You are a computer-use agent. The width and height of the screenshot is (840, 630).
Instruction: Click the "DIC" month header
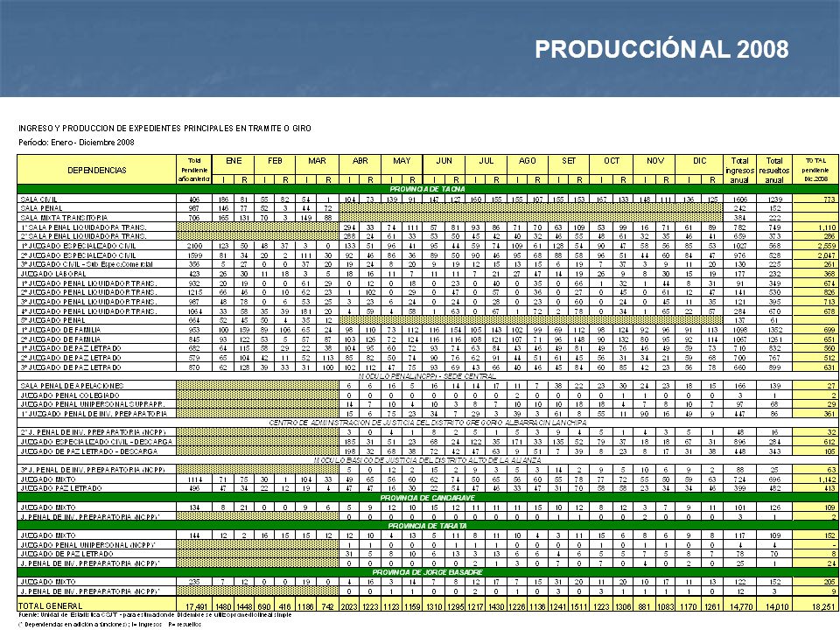[x=700, y=161]
